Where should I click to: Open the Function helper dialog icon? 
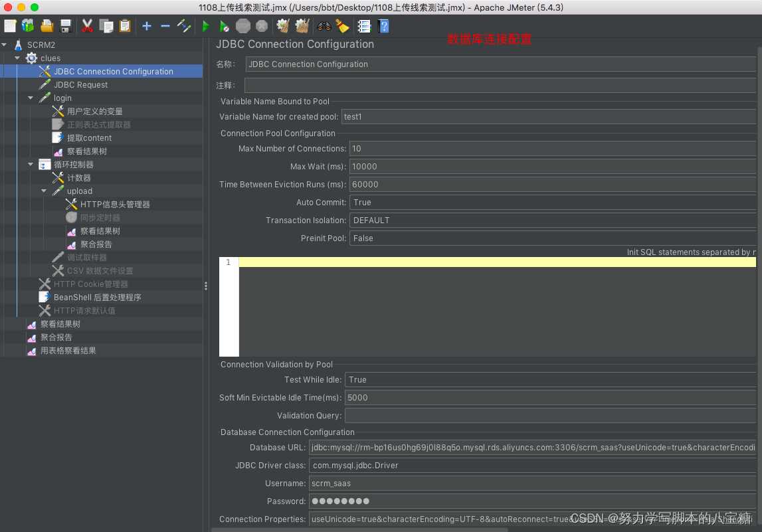[x=364, y=27]
